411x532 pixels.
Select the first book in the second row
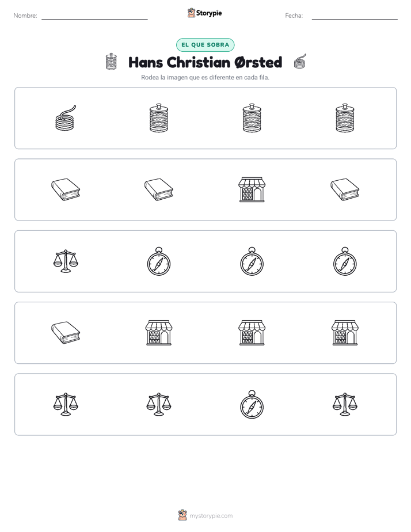tap(66, 189)
